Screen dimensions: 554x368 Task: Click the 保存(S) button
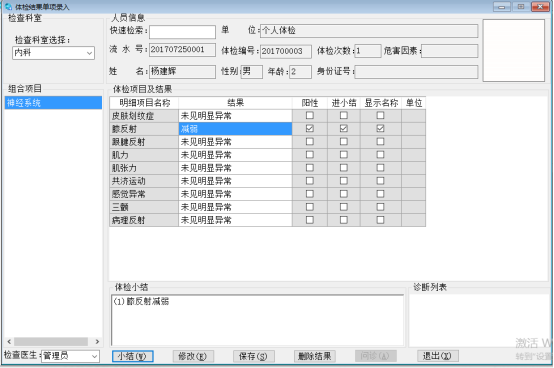pos(254,356)
